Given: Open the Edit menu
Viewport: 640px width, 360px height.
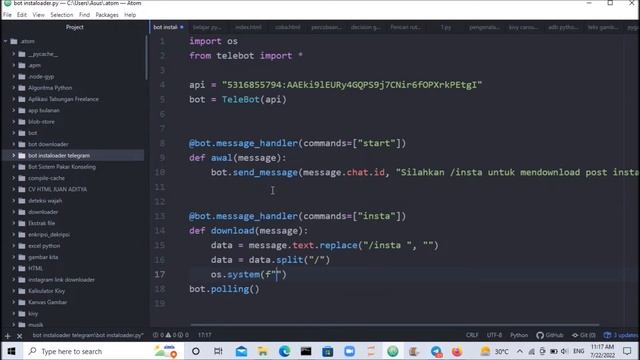Looking at the screenshot, I should (22, 15).
